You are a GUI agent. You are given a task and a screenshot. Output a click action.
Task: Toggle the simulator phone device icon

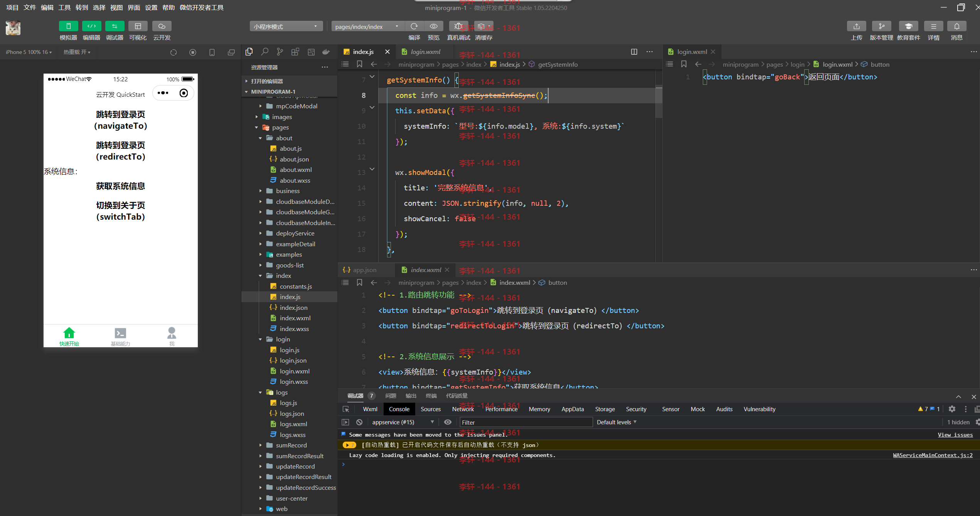click(x=212, y=52)
